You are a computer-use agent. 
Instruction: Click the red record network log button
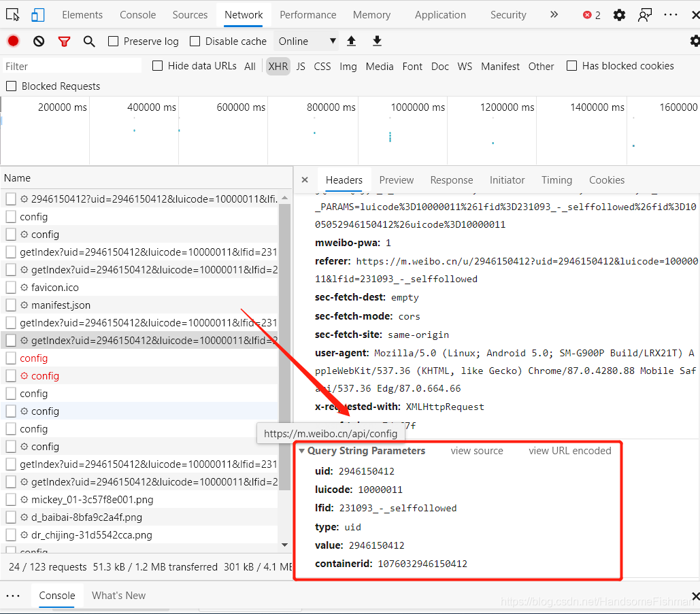(x=14, y=41)
